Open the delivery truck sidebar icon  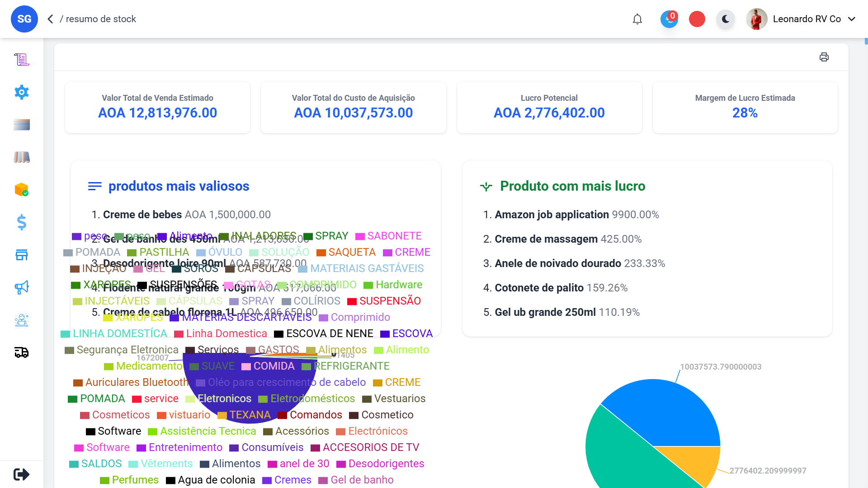(x=22, y=352)
